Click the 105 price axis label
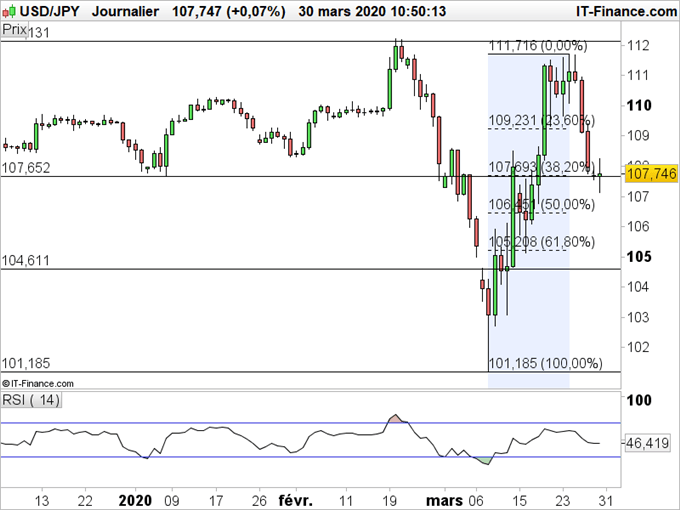This screenshot has width=680, height=510. click(639, 256)
